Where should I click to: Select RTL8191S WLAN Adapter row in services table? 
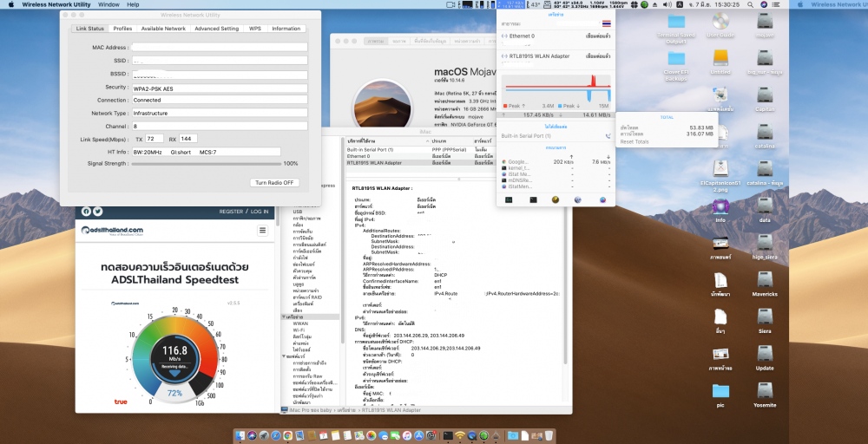(419, 162)
